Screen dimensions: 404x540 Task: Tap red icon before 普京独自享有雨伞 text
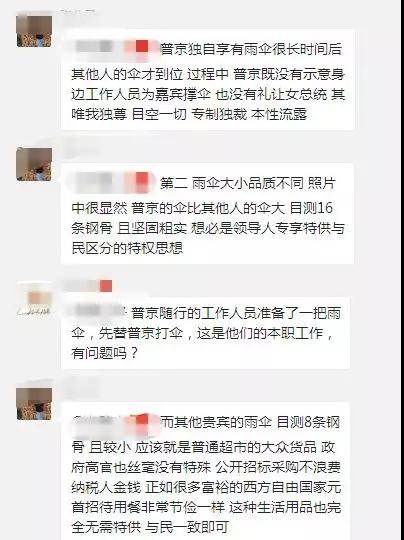click(142, 46)
